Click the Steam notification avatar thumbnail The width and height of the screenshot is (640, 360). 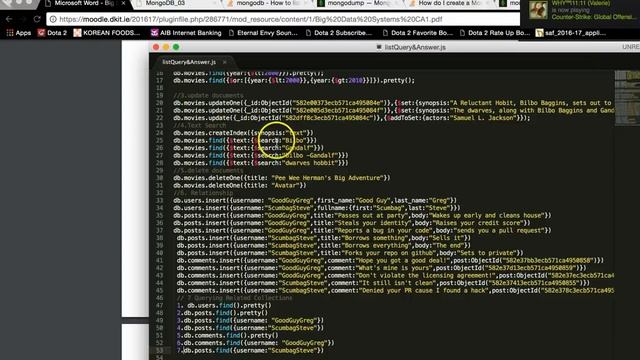(538, 10)
